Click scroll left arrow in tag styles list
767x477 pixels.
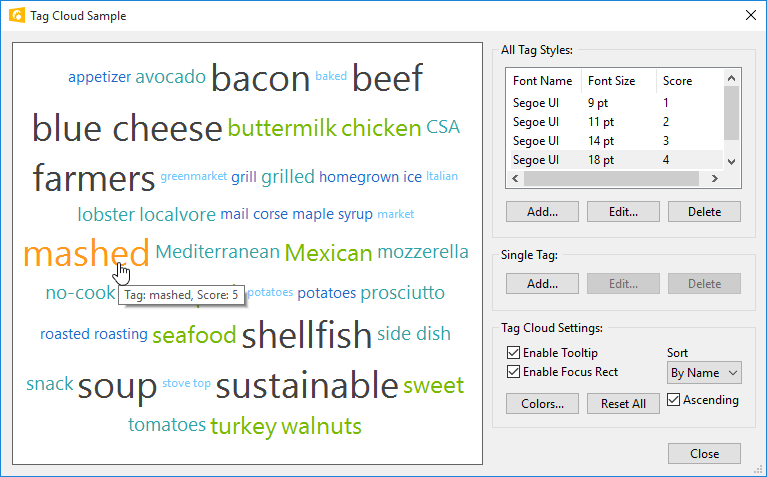(x=515, y=179)
